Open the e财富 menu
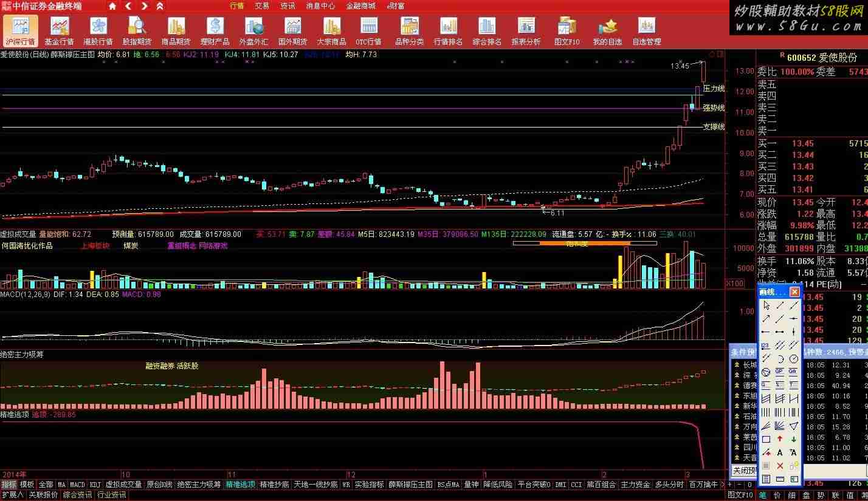 tap(396, 6)
